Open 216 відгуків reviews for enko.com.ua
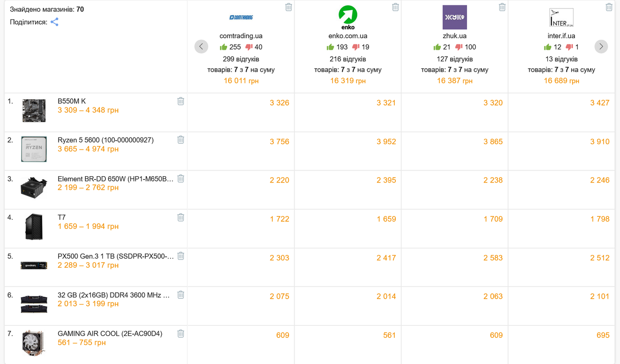The height and width of the screenshot is (364, 620). pyautogui.click(x=348, y=59)
